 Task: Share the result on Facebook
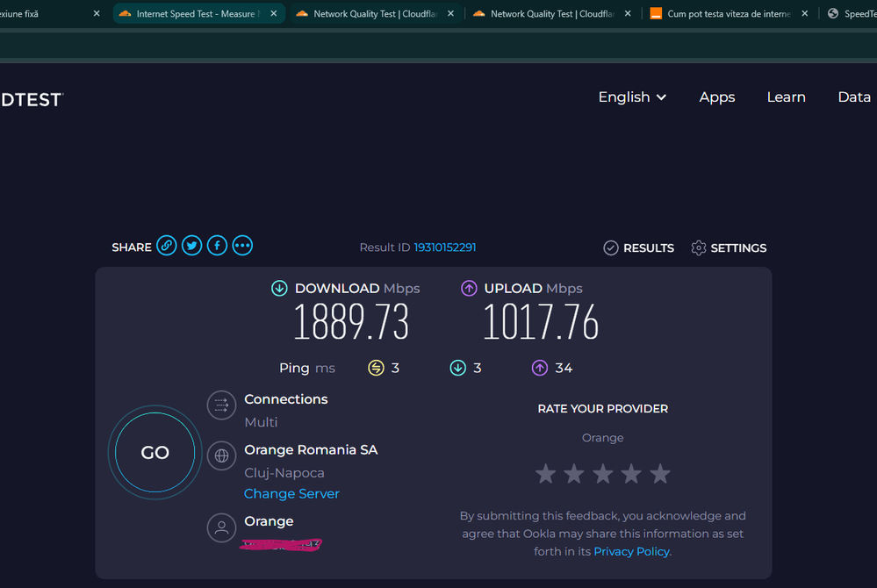point(217,246)
